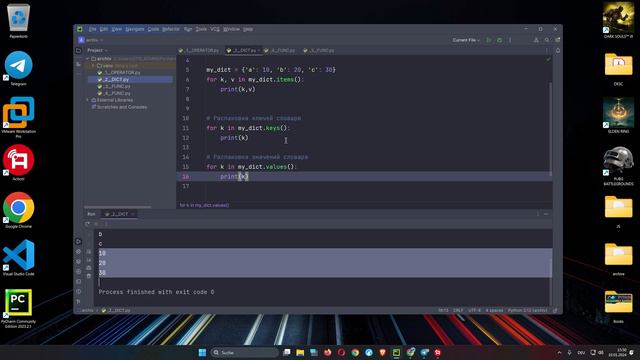This screenshot has height=360, width=640.
Task: Click the project tree horizontal scrollbar
Action: coord(118,207)
